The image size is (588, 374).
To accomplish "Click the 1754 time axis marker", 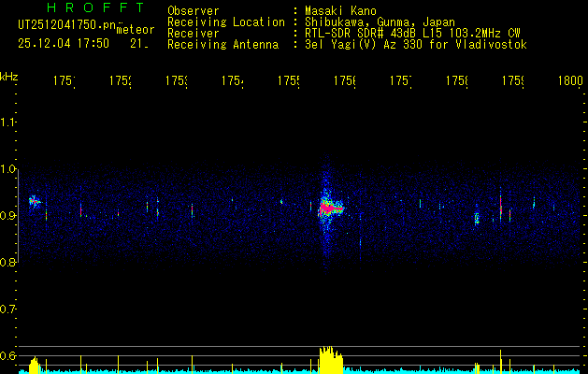I will (232, 80).
